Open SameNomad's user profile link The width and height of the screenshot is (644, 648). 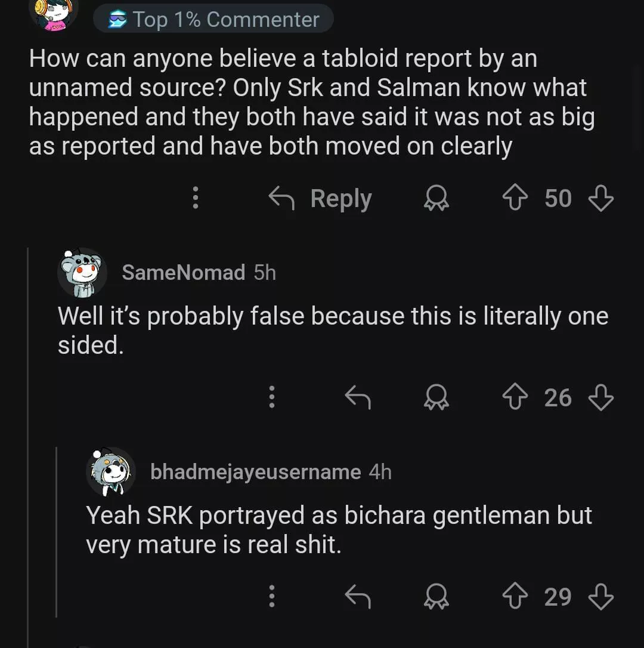(x=183, y=273)
